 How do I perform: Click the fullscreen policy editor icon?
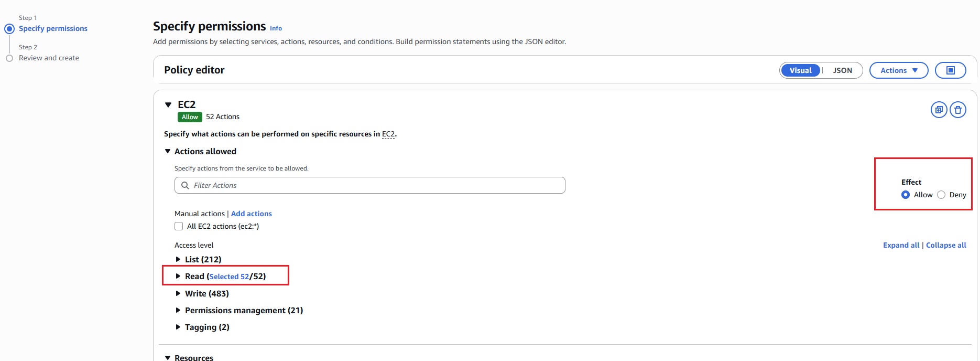tap(950, 70)
